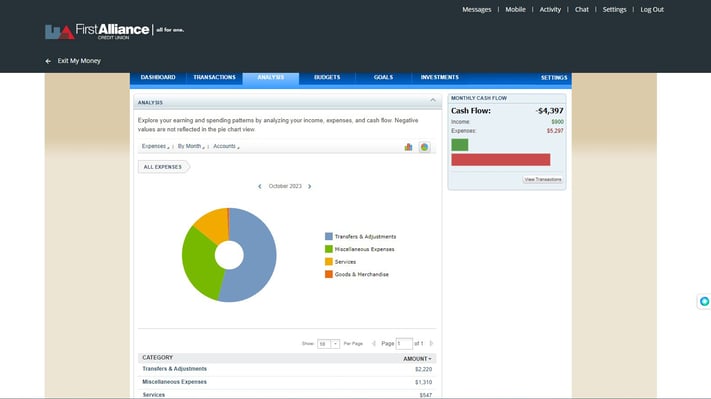
Task: Open Services table row
Action: (x=287, y=394)
